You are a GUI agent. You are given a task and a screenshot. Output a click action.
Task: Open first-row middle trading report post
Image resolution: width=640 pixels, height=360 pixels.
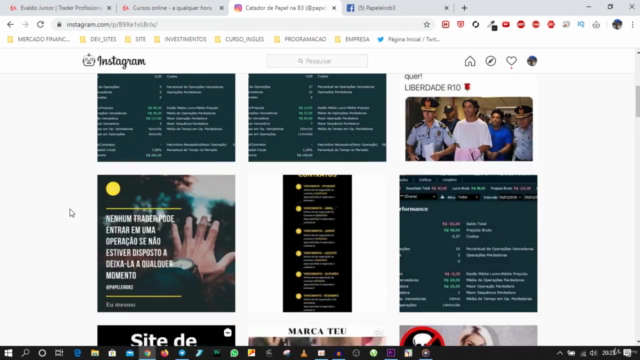pyautogui.click(x=317, y=118)
